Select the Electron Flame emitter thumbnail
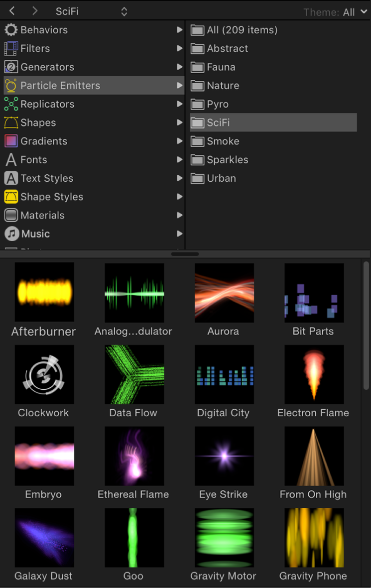 [x=314, y=374]
